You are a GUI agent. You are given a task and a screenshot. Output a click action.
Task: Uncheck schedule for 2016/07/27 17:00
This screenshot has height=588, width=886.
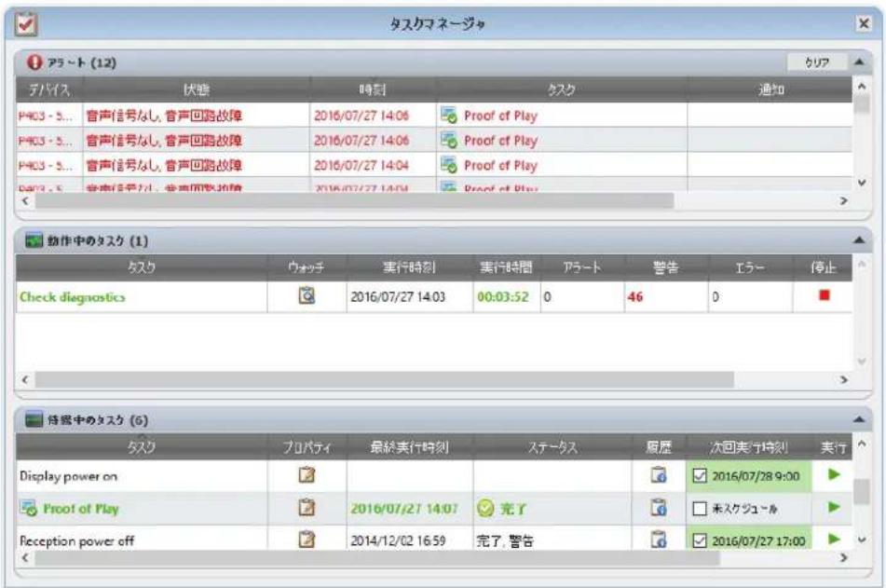point(700,541)
